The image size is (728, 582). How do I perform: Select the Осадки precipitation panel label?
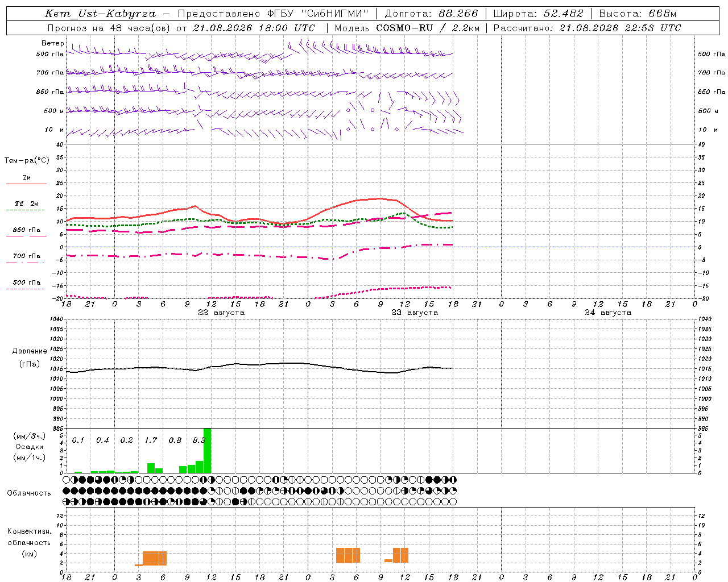coord(30,447)
